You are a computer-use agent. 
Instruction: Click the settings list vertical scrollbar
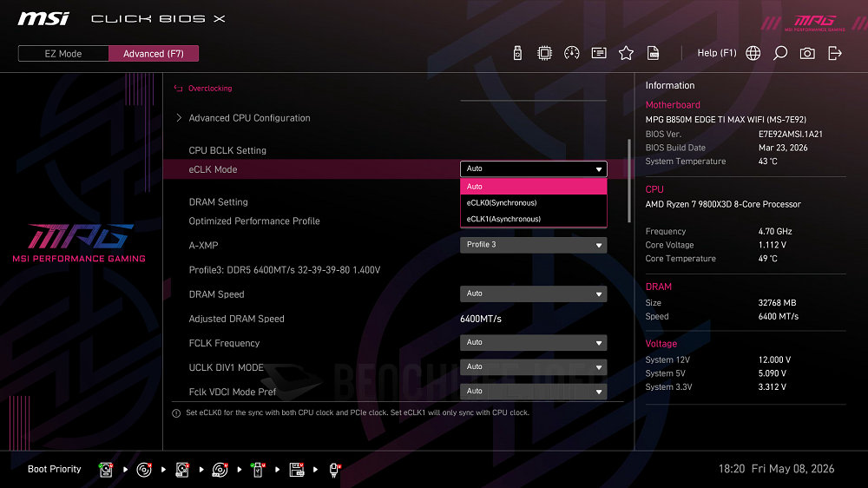[629, 181]
